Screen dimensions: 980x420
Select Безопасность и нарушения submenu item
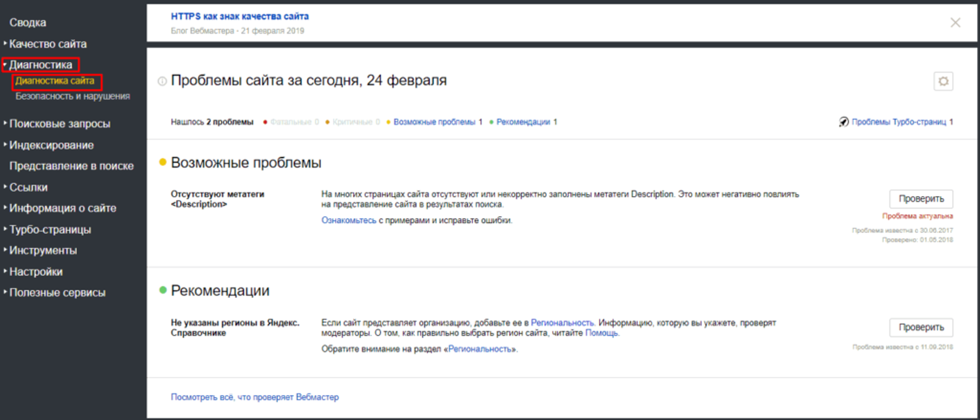pos(72,96)
